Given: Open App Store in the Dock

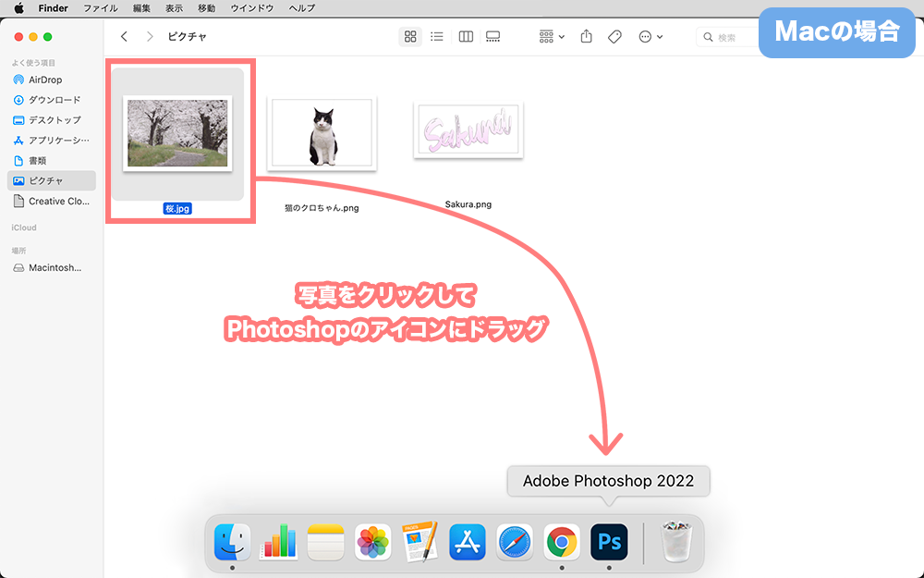Looking at the screenshot, I should [x=468, y=541].
